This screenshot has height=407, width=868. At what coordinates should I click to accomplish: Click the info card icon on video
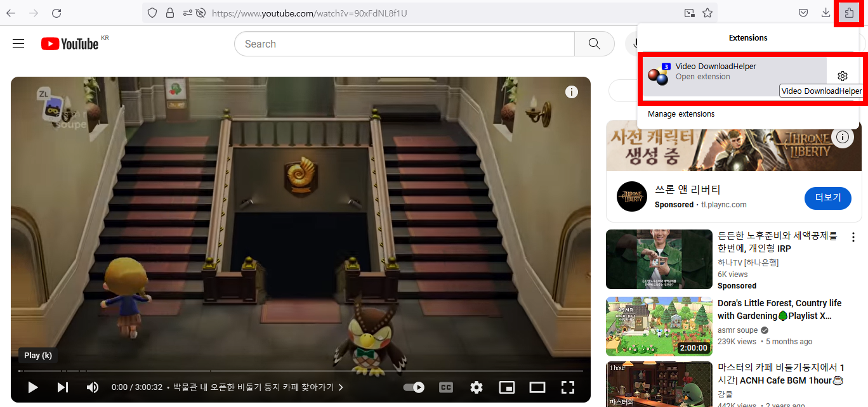pos(572,92)
